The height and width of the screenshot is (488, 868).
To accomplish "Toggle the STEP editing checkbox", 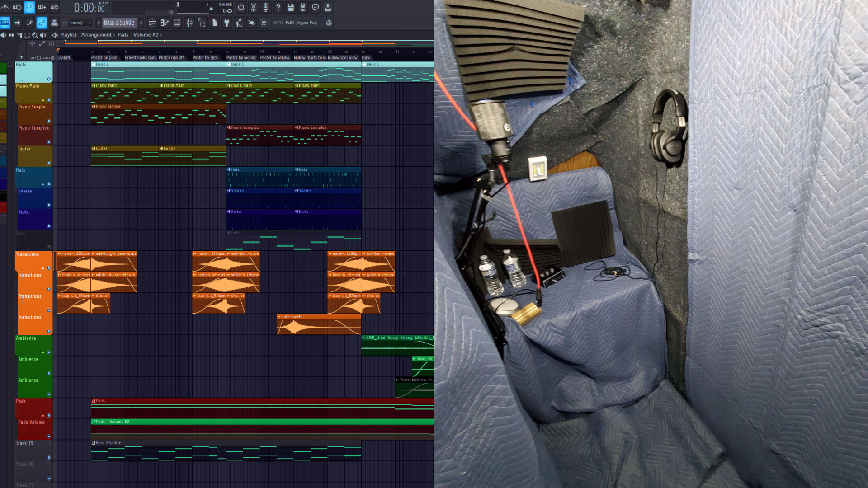I will (38, 58).
